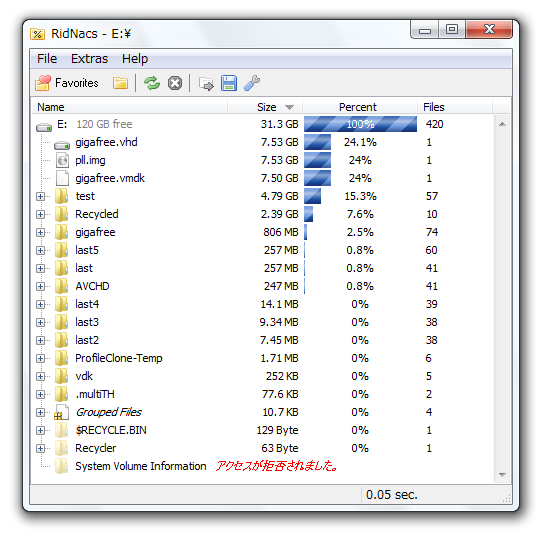542x534 pixels.
Task: Click the save floppy disk icon
Action: click(229, 83)
